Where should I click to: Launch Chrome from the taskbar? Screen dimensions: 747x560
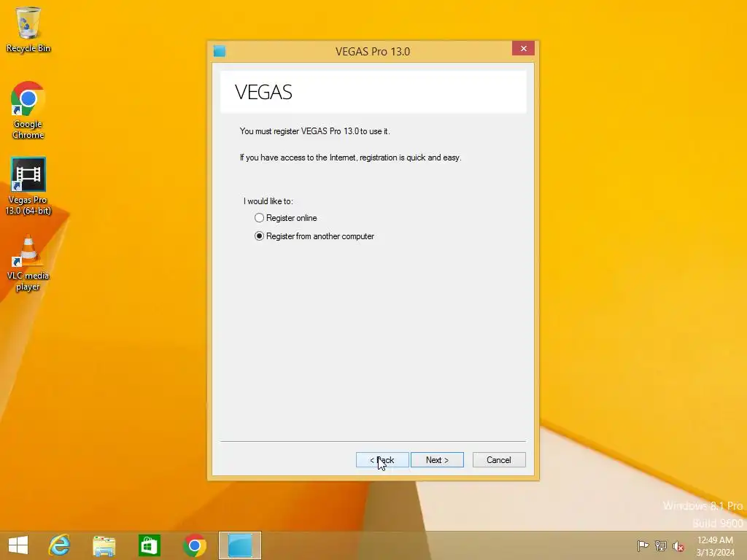click(194, 545)
